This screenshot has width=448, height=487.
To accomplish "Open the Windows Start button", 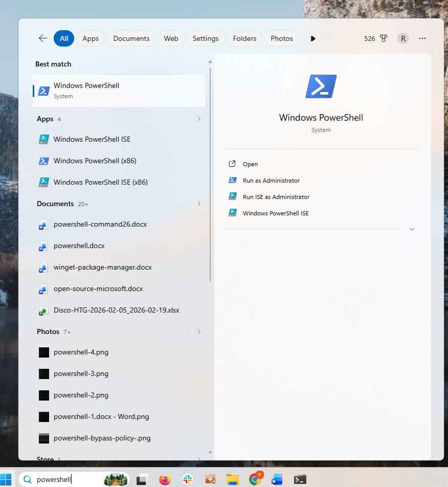I will (6, 479).
